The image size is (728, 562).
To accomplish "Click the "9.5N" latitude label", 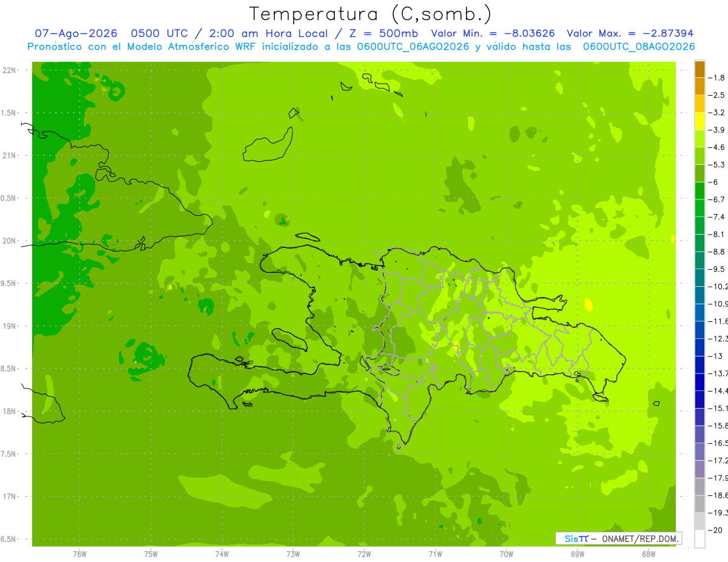I will [8, 283].
